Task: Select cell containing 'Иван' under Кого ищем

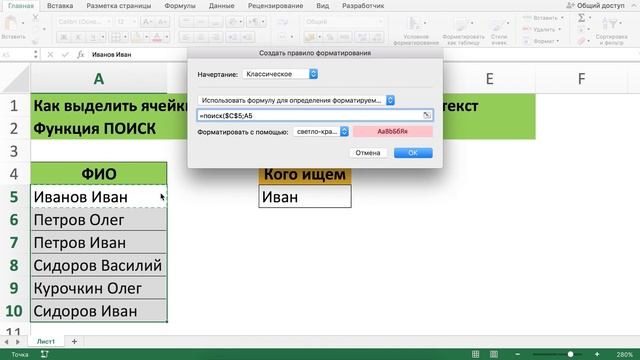Action: 305,197
